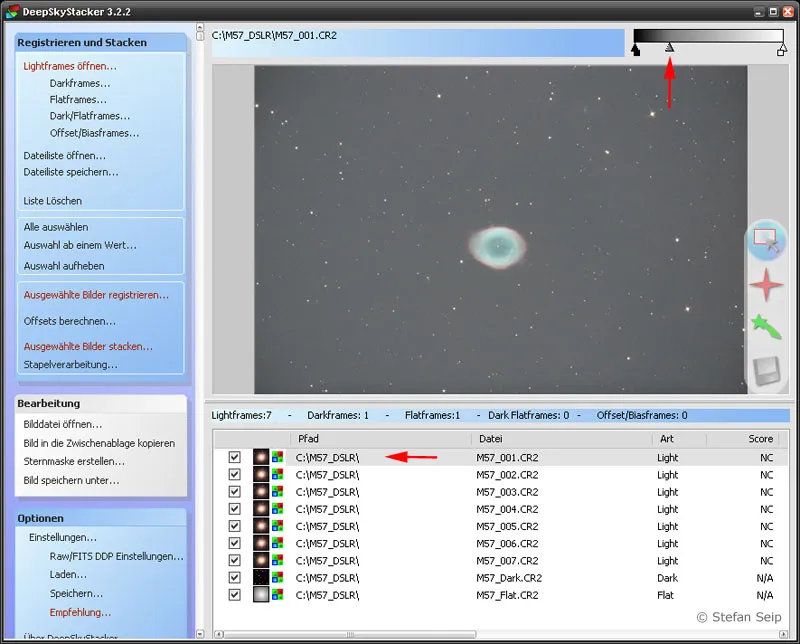This screenshot has width=800, height=644.
Task: Click Dark/Flatframes… link
Action: 90,116
